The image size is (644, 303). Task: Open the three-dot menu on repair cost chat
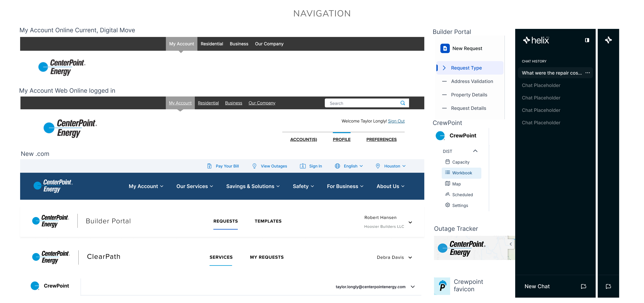[587, 73]
